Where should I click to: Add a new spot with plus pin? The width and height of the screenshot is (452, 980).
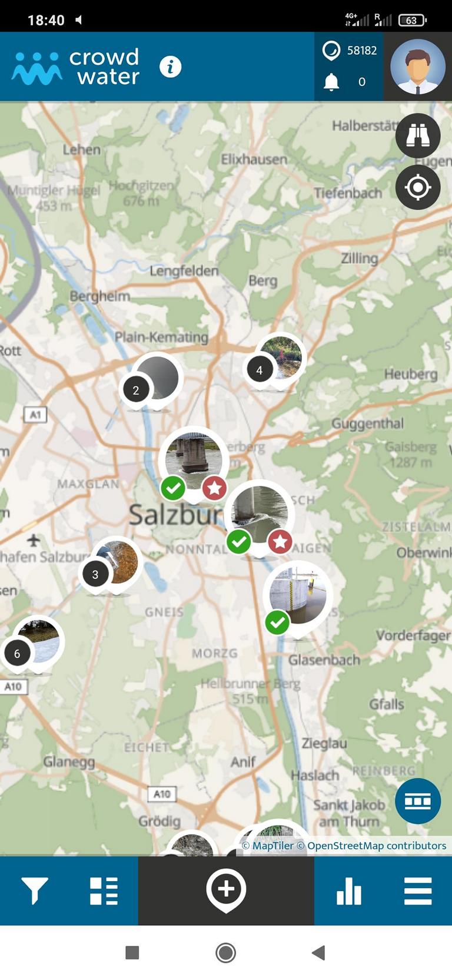pyautogui.click(x=226, y=890)
